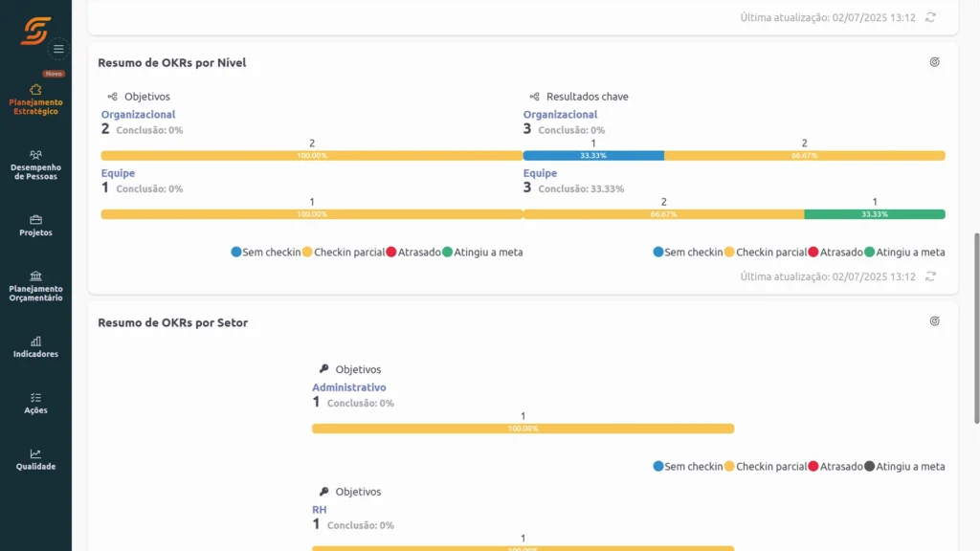Image resolution: width=980 pixels, height=551 pixels.
Task: Click the Novo badge in the sidebar
Action: click(54, 74)
